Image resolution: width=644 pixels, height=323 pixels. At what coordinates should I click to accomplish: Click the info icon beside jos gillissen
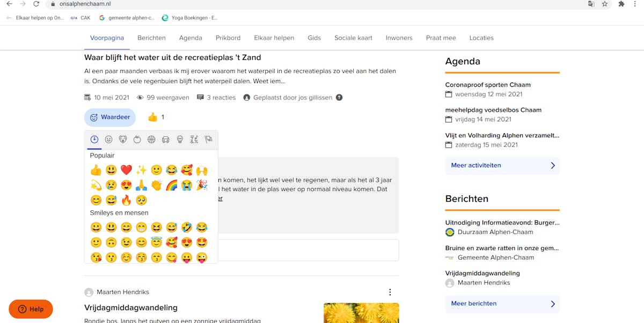[x=339, y=98]
